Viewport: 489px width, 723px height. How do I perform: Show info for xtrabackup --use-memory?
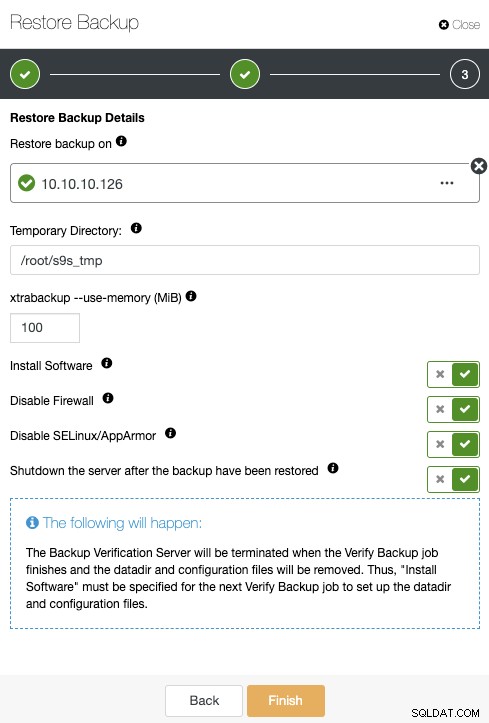tap(191, 296)
